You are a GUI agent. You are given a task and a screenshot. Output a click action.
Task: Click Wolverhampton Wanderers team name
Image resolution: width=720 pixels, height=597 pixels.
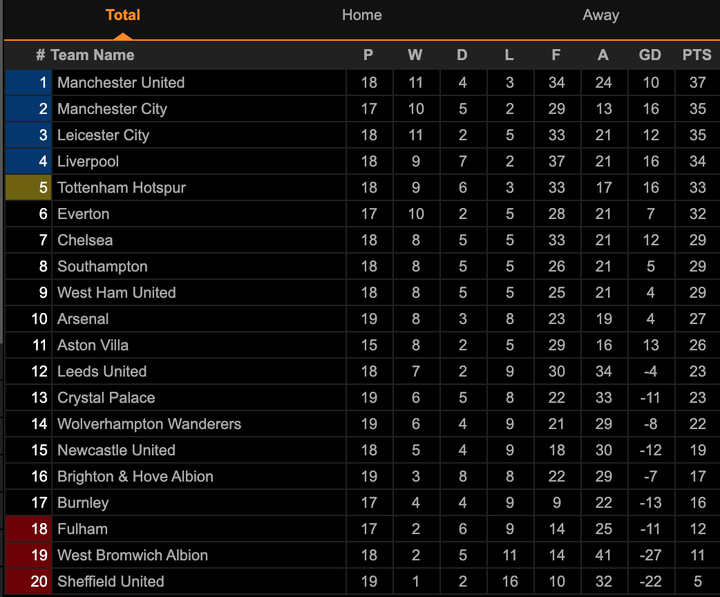pos(149,424)
